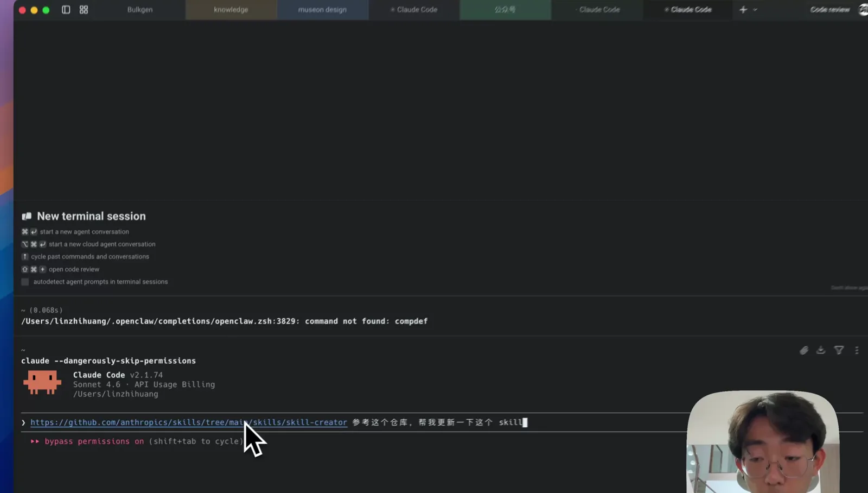Click the 'claude --dangerously-skip-permissions' command

(x=108, y=361)
